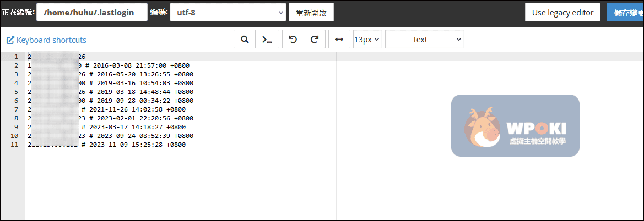The width and height of the screenshot is (644, 221).
Task: Click Use legacy editor button
Action: [x=562, y=12]
